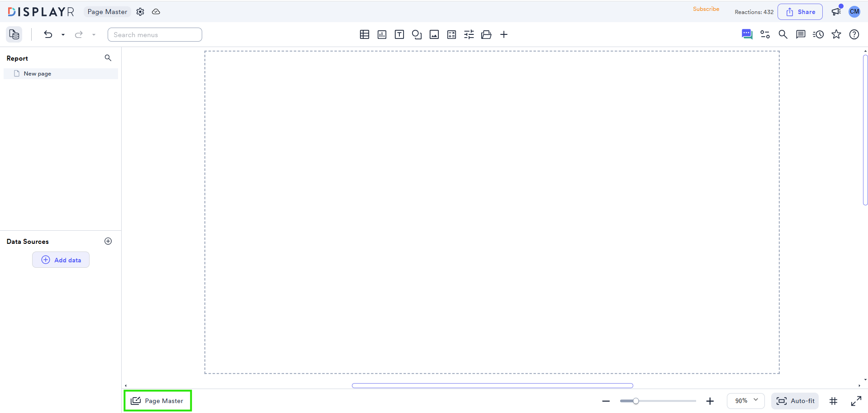Open the help question mark icon
This screenshot has width=868, height=413.
click(854, 34)
